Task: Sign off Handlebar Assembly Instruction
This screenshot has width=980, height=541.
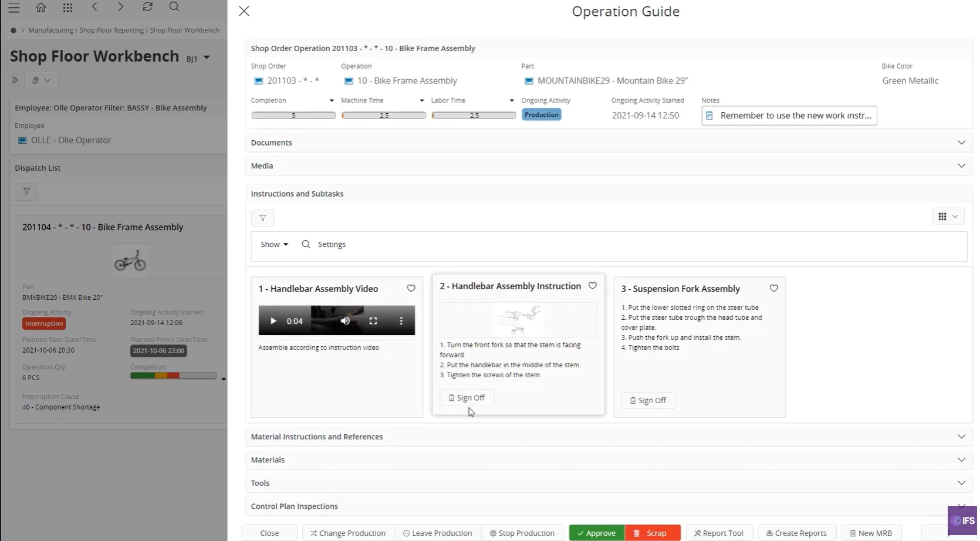Action: click(467, 398)
